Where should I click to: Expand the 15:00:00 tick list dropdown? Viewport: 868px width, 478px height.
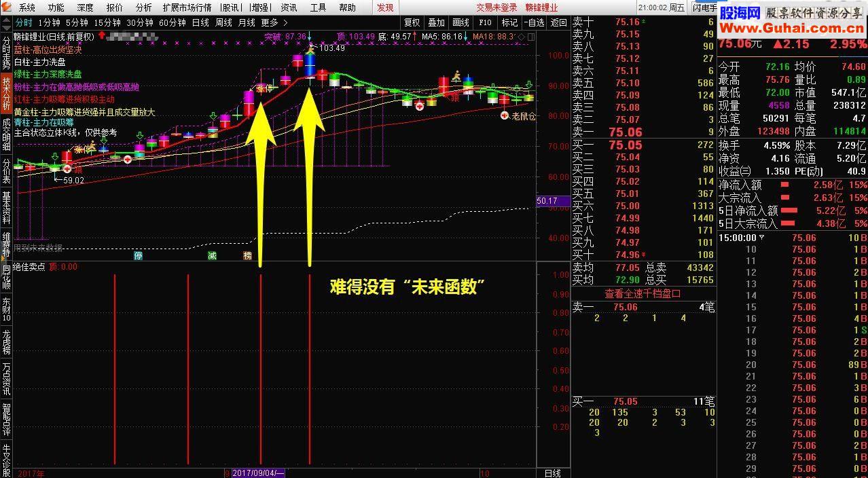(761, 238)
